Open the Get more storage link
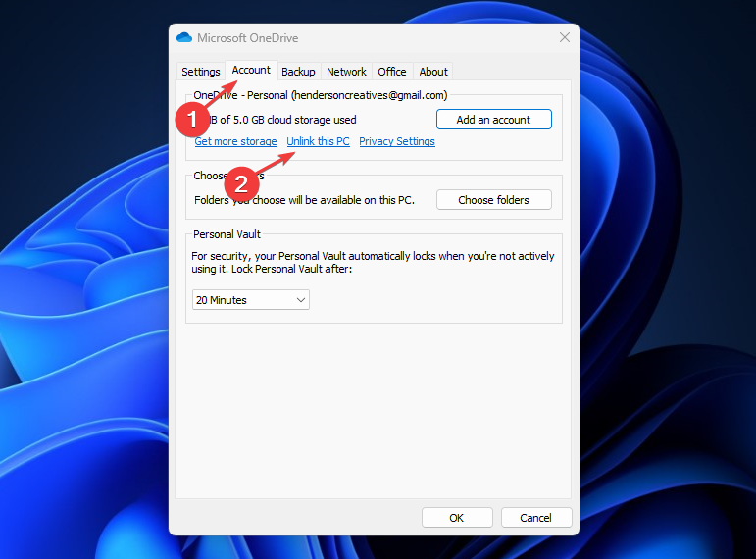The width and height of the screenshot is (756, 559). tap(235, 141)
